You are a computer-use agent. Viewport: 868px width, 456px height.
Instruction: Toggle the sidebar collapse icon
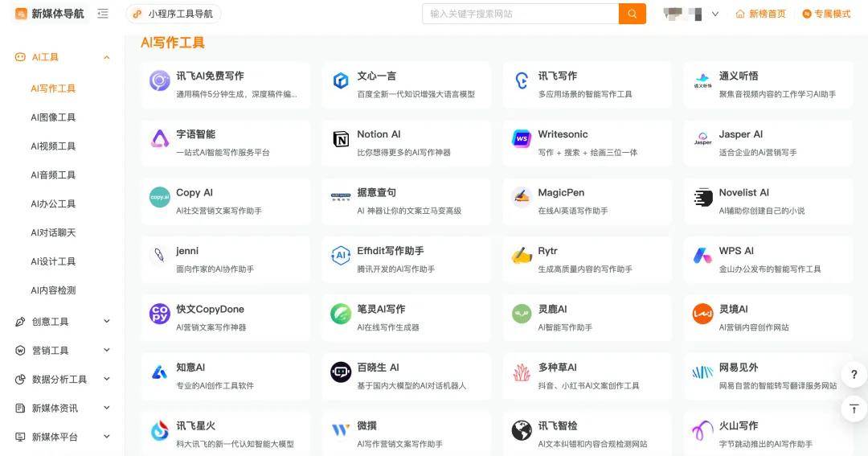103,14
